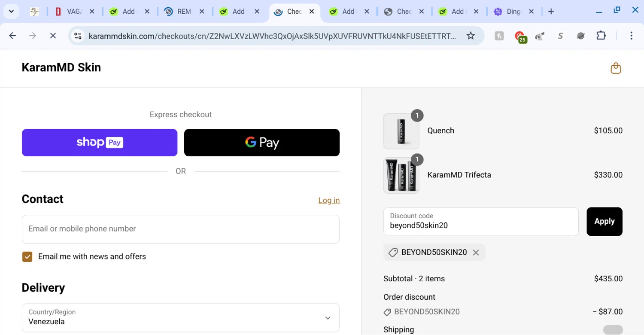Image resolution: width=644 pixels, height=335 pixels.
Task: Click the Subtotal · 2 items label
Action: click(x=414, y=279)
